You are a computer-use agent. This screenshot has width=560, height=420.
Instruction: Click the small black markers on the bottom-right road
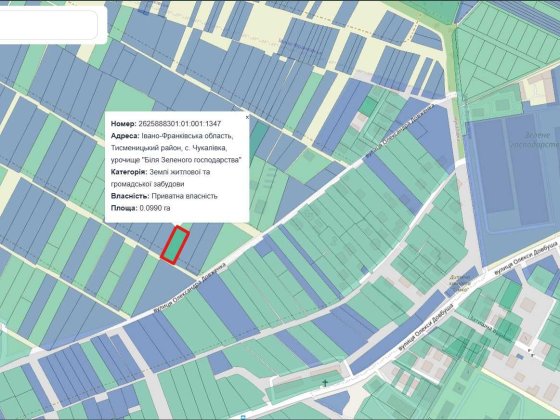click(532, 354)
